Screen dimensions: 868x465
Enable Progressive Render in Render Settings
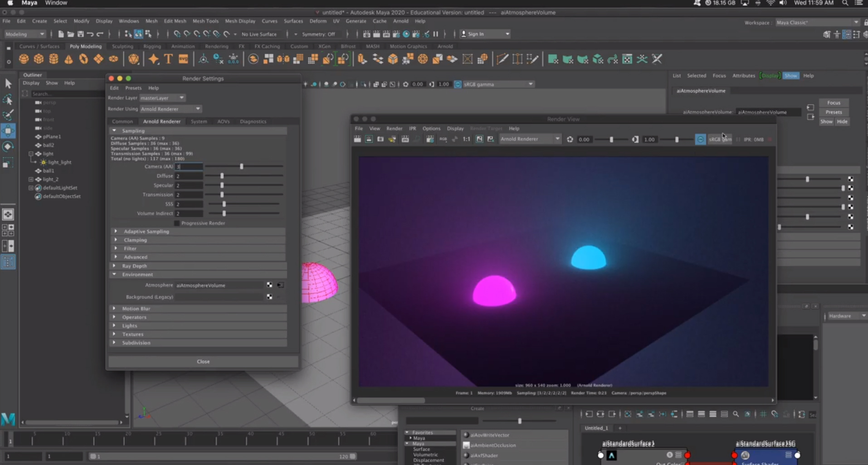pos(176,223)
